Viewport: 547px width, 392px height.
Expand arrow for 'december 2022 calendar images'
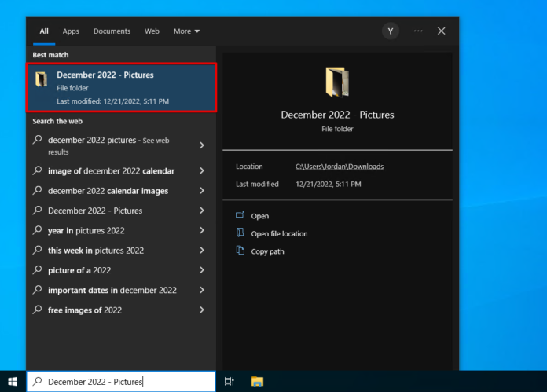[202, 191]
